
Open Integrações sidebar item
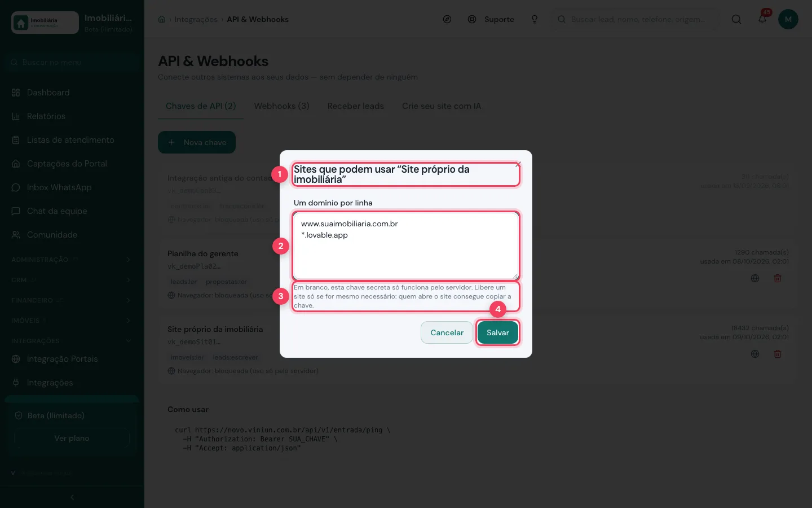coord(72,383)
